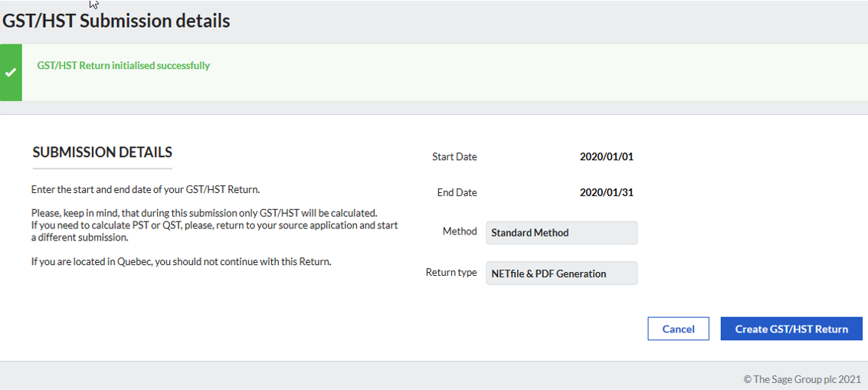
Task: Click the light green notification banner area
Action: pos(444,73)
